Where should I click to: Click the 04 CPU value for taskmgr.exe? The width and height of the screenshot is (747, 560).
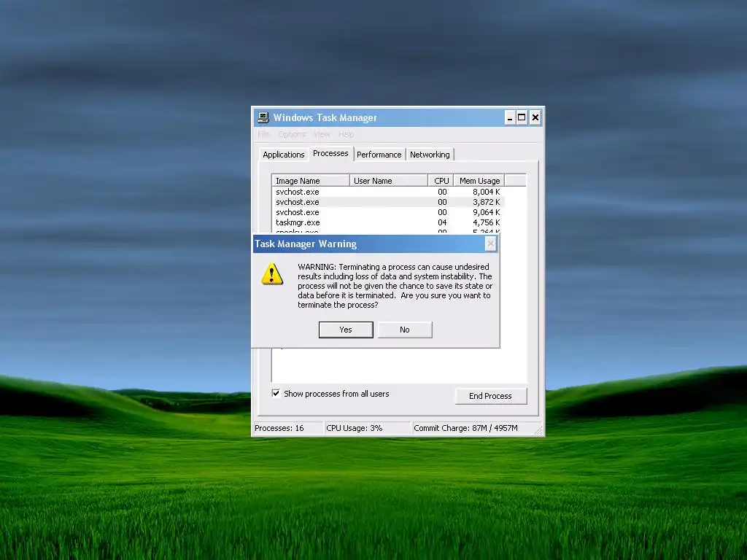pos(442,222)
